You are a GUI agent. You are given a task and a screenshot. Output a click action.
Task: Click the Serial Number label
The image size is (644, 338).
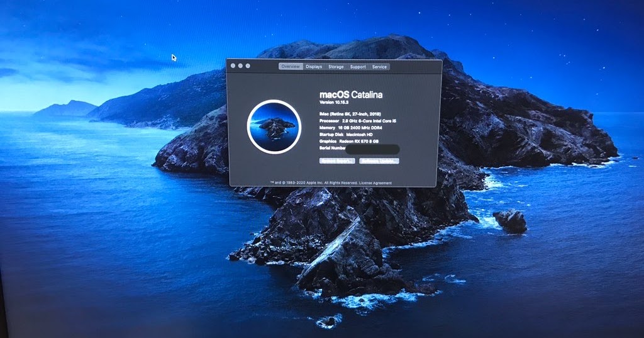332,148
